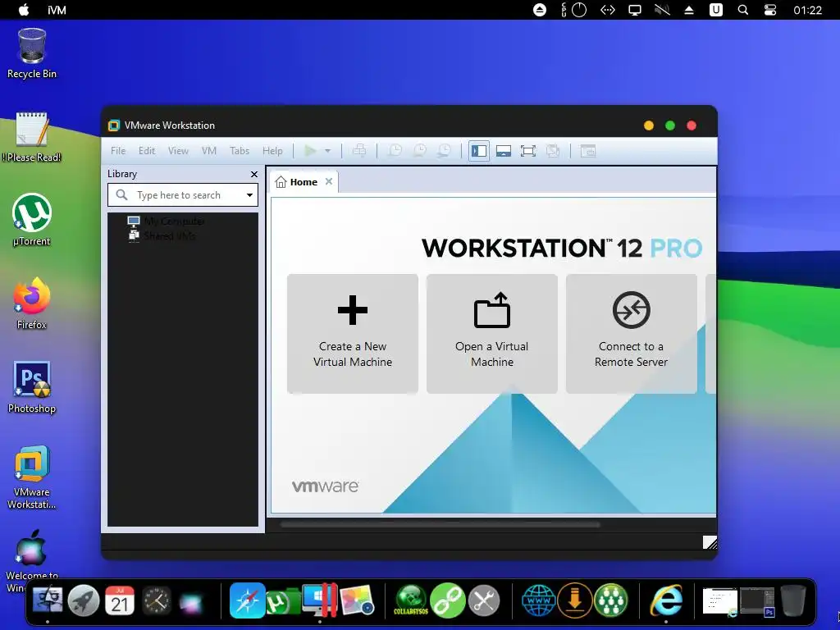Viewport: 840px width, 630px height.
Task: Click the CollabSysOS green globe dock icon
Action: [x=411, y=600]
